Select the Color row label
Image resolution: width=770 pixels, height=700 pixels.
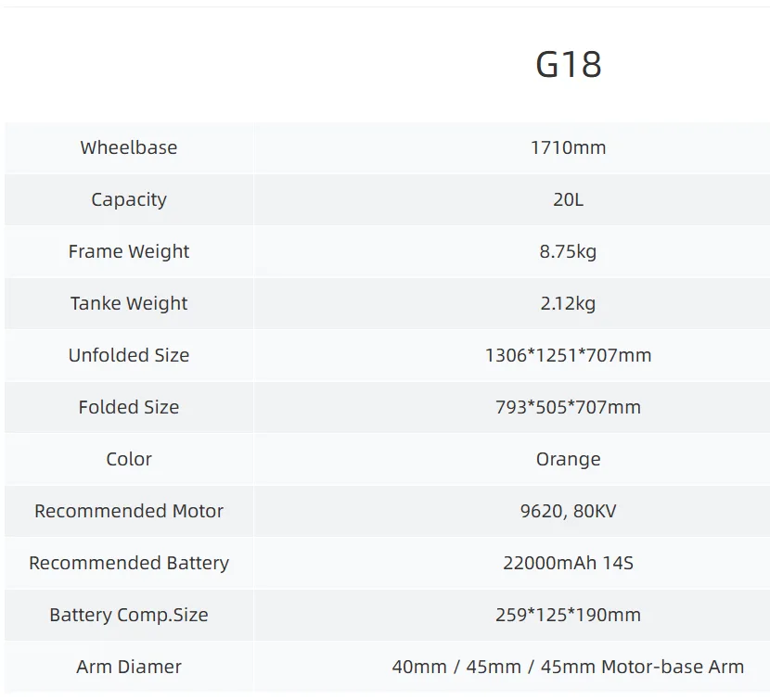[128, 459]
